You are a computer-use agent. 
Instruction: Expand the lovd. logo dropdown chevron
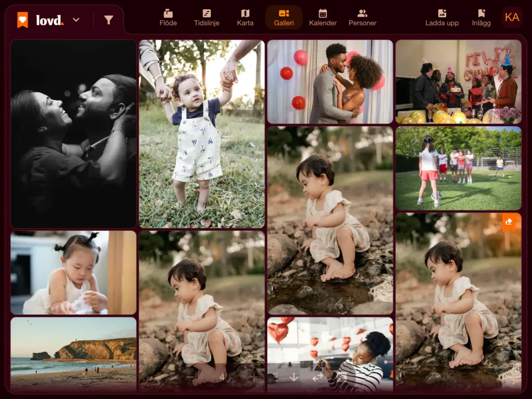pos(76,20)
